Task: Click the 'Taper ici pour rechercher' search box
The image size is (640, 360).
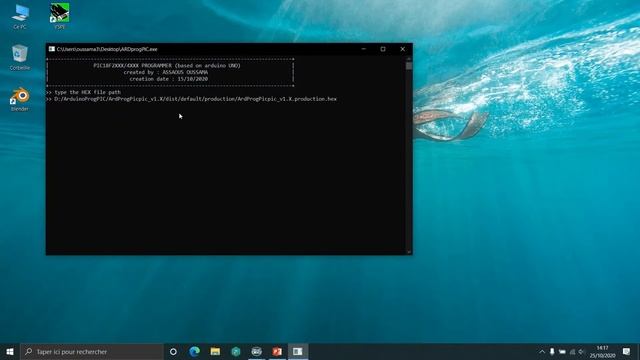Action: pyautogui.click(x=92, y=351)
